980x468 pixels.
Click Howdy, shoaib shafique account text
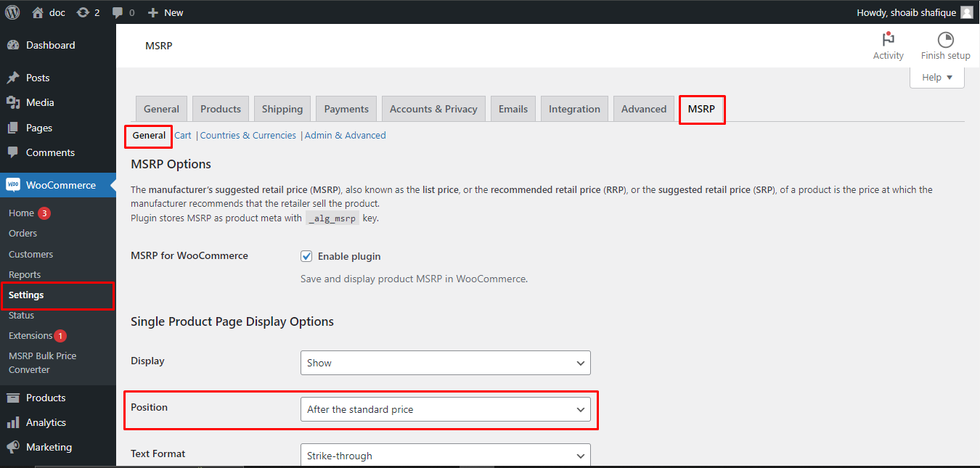905,12
